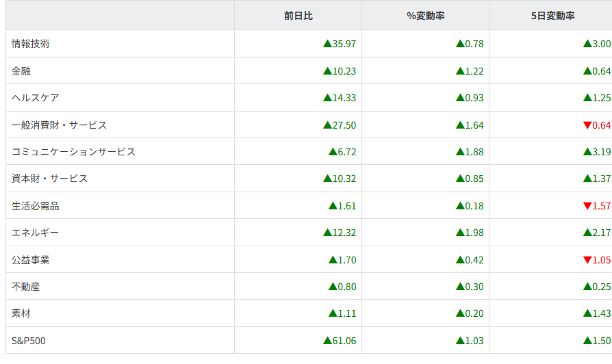Sort by the 前日比 column header

(x=298, y=16)
